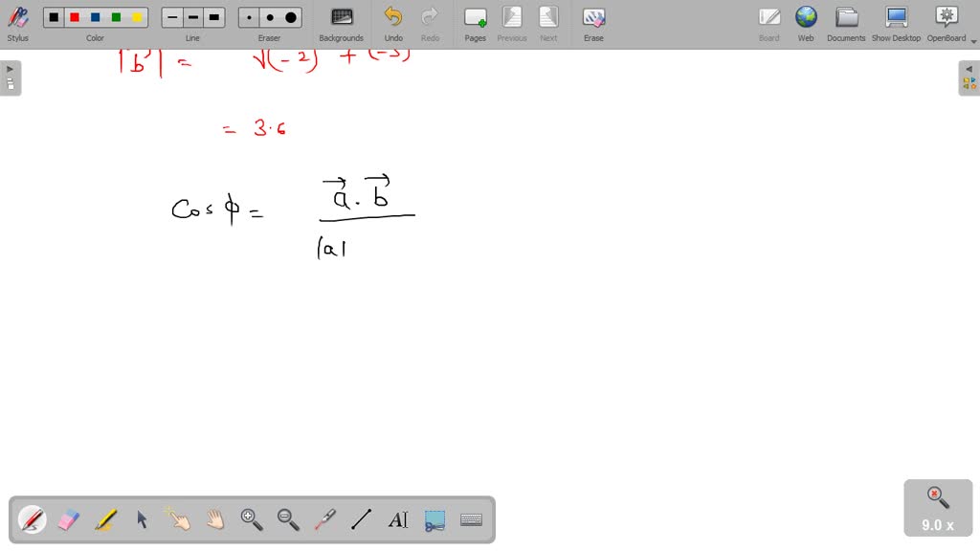Select the highlighter tool
This screenshot has width=980, height=551.
tap(105, 519)
